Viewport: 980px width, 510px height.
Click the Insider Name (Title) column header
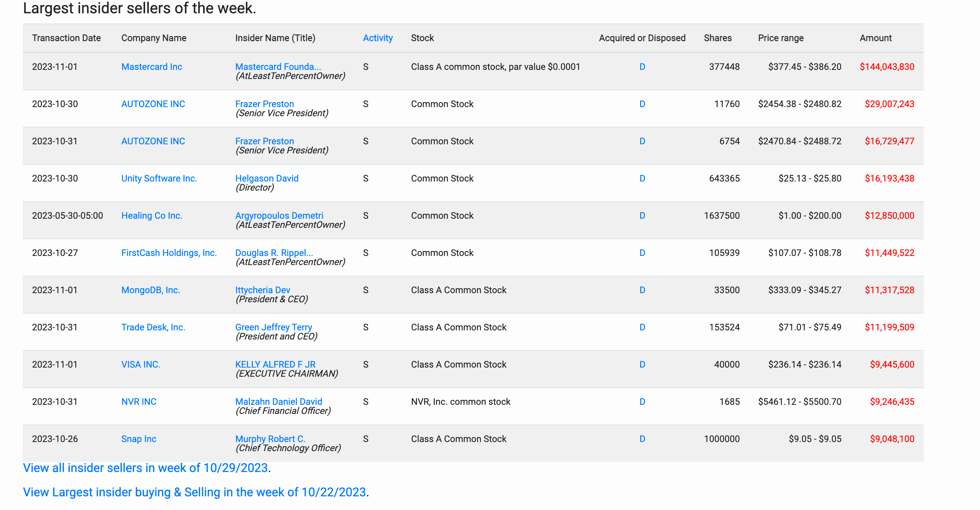click(275, 38)
